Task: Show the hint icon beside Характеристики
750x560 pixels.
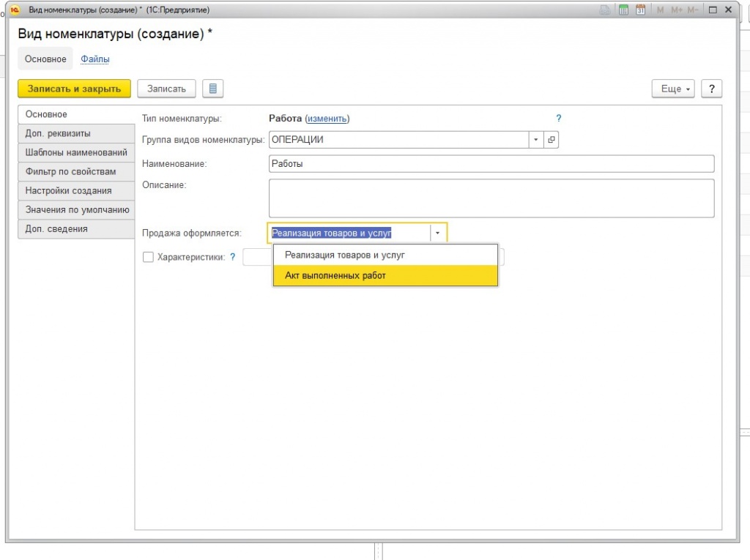Action: click(233, 257)
